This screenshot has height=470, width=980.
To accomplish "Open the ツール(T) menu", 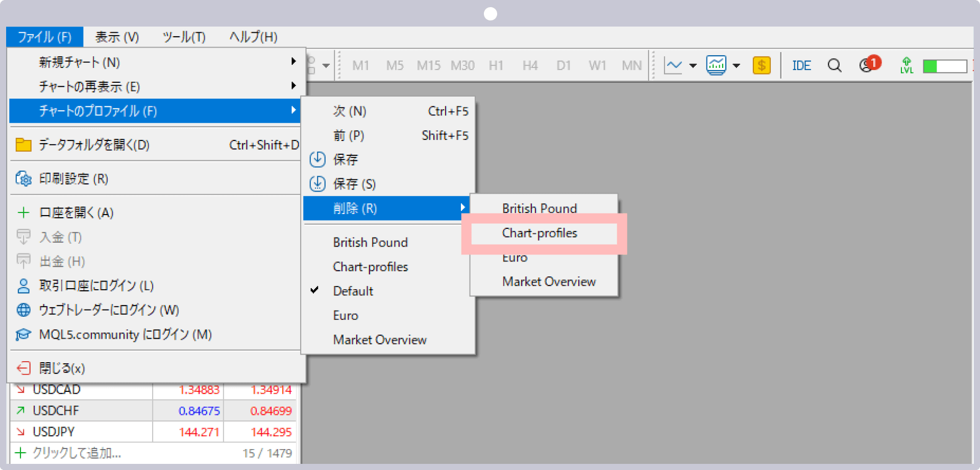I will click(184, 37).
